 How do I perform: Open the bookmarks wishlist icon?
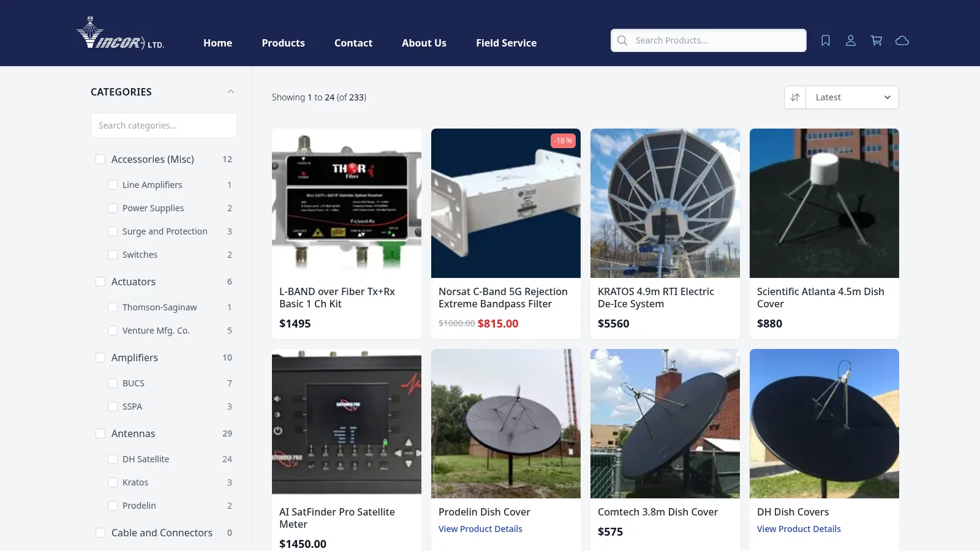826,40
